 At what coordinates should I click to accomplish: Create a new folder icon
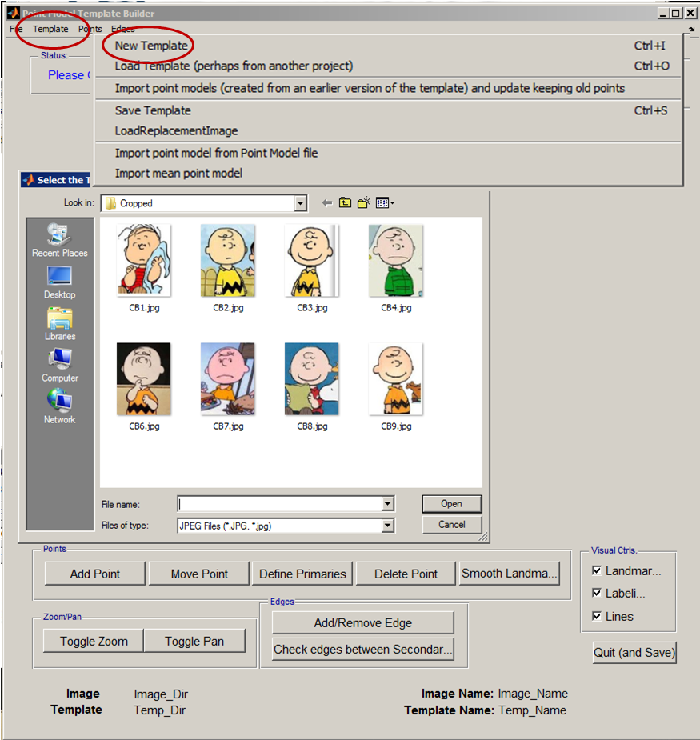point(364,203)
